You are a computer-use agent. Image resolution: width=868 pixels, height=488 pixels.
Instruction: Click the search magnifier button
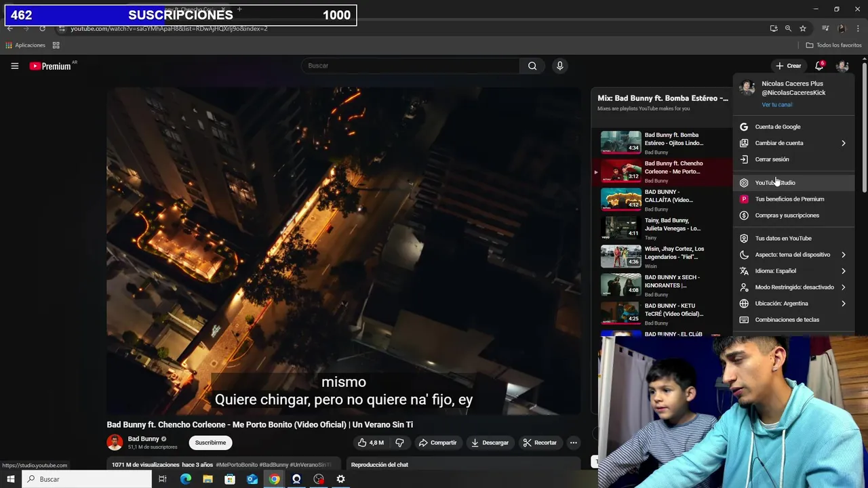(532, 66)
